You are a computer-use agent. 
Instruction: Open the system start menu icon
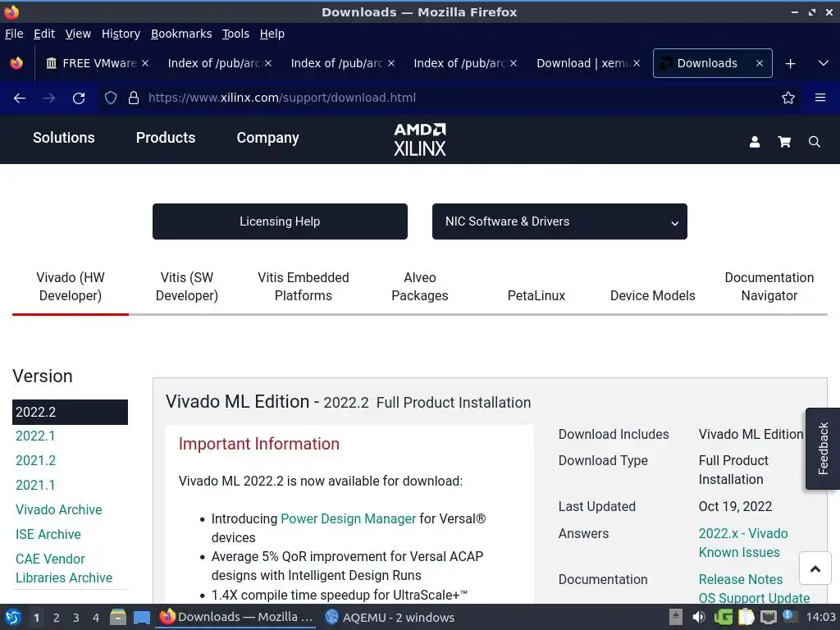tap(12, 618)
